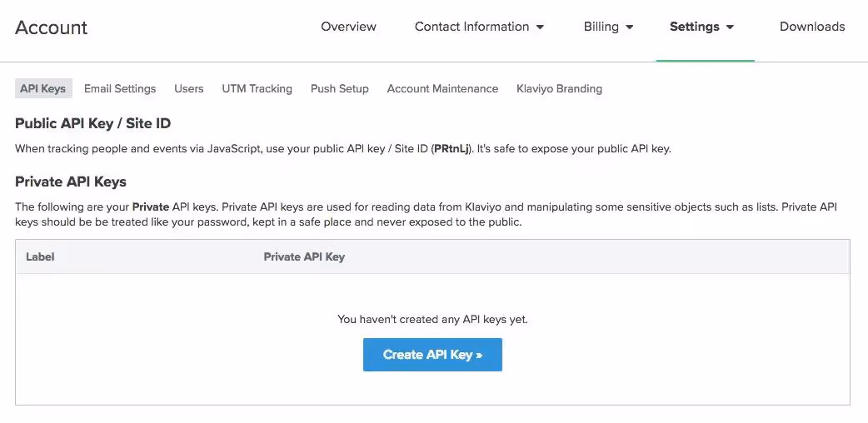Expand the Billing dropdown menu
868x423 pixels.
pos(608,27)
